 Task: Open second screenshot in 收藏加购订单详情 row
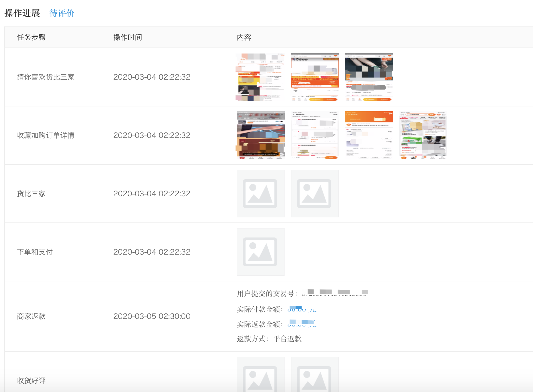tap(315, 135)
